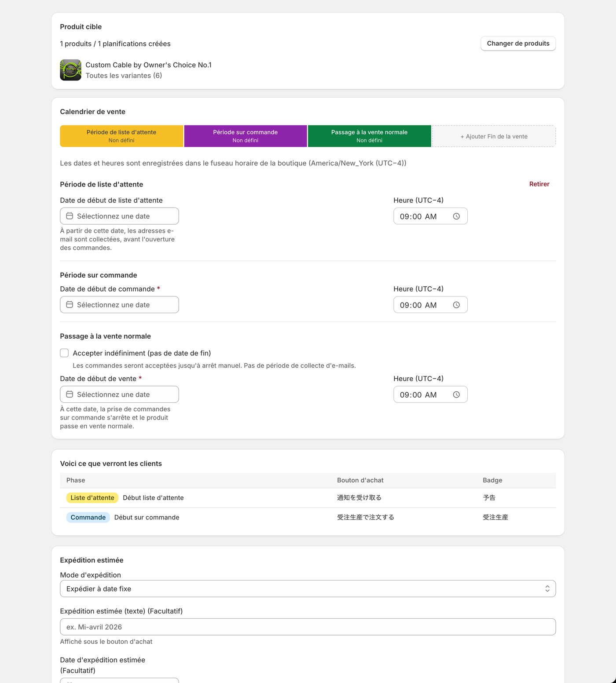
Task: Click Ajouter Fin de la vente
Action: click(x=494, y=136)
